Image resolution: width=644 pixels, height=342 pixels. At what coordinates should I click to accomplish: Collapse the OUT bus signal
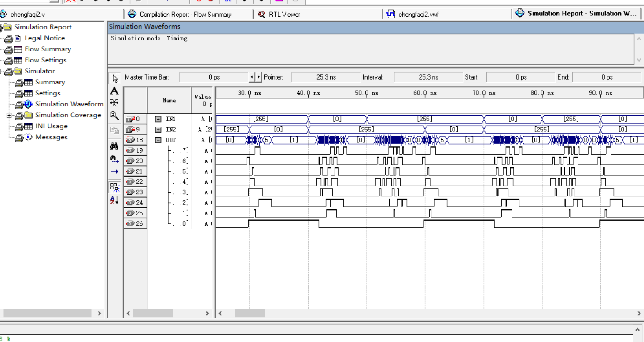158,140
